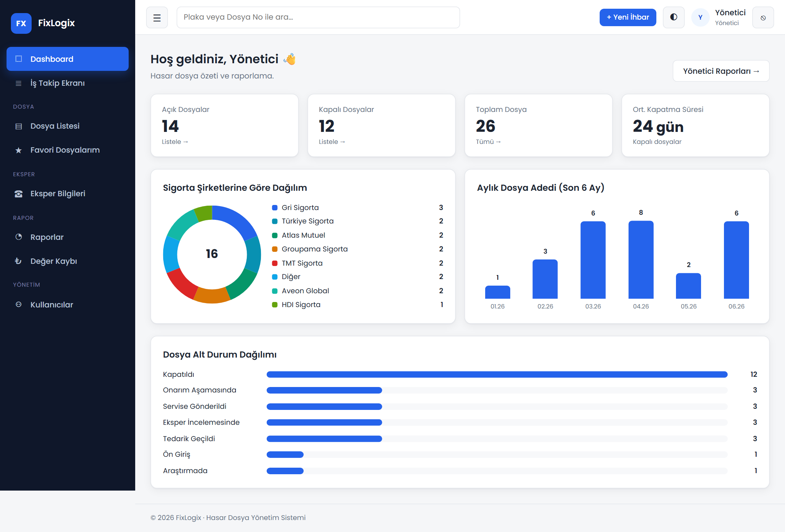Toggle dark mode with the half-circle icon
The width and height of the screenshot is (785, 532).
[673, 17]
